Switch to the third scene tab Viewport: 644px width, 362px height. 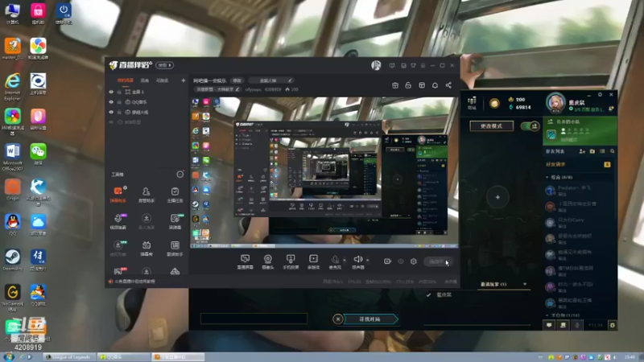163,80
